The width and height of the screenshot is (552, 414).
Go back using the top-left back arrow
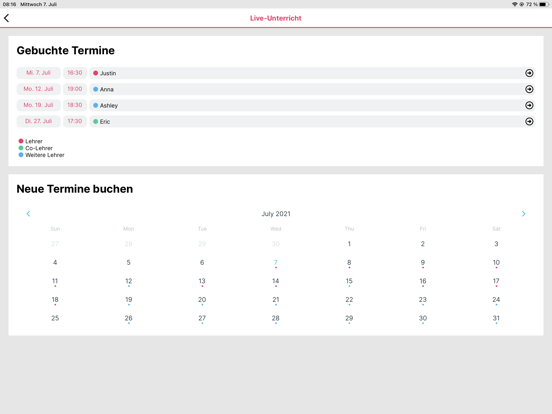(x=6, y=18)
